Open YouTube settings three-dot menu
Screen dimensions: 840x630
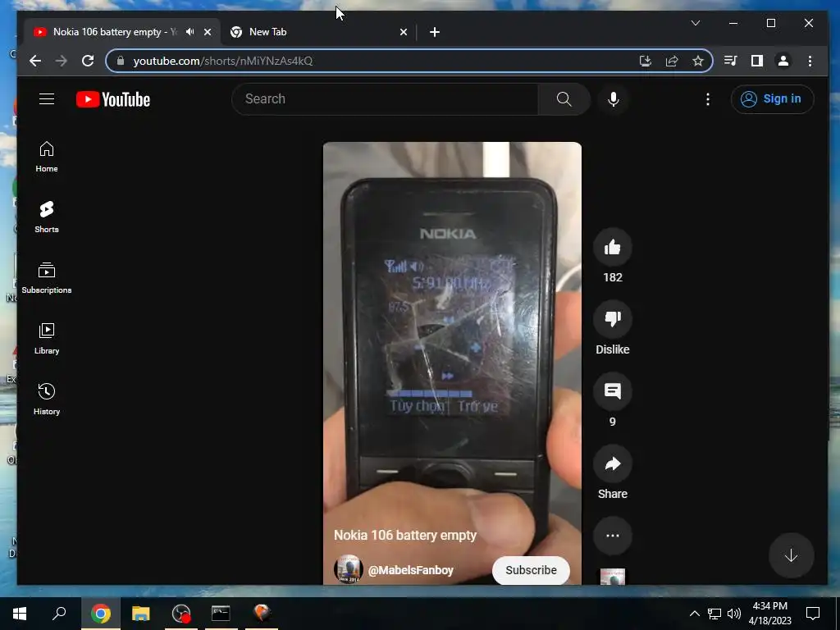(708, 99)
